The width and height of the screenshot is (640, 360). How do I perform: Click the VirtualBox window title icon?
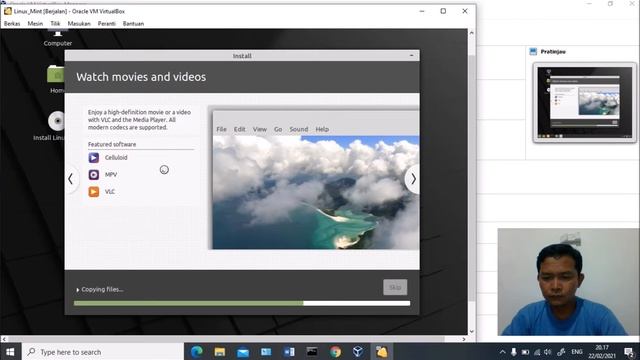coord(8,11)
